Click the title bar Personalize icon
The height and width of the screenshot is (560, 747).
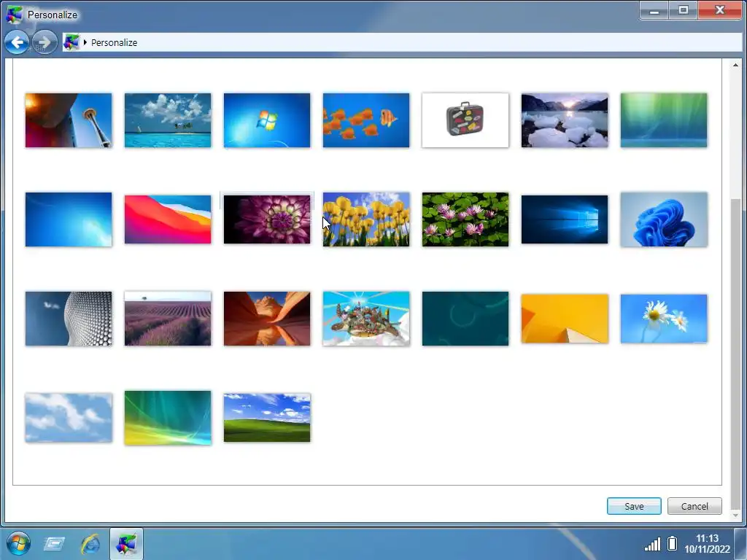pyautogui.click(x=14, y=15)
